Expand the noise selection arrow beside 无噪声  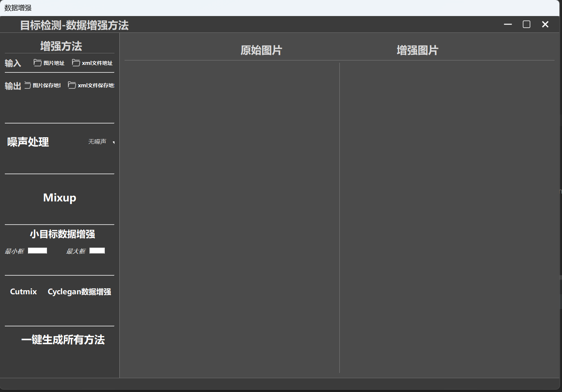click(113, 142)
